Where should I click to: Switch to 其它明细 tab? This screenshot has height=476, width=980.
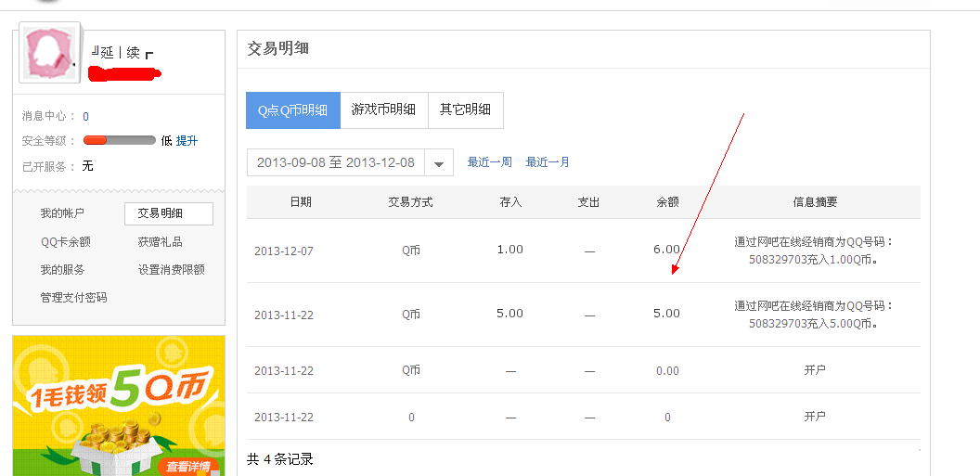[465, 110]
